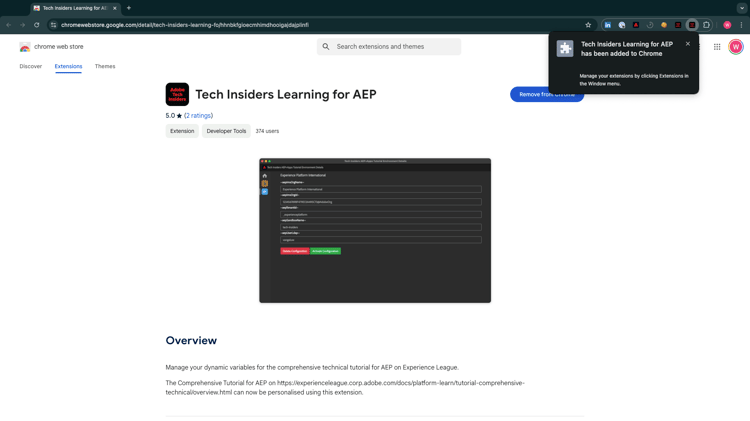Switch to the Discover tab
The width and height of the screenshot is (750, 421).
click(x=31, y=66)
